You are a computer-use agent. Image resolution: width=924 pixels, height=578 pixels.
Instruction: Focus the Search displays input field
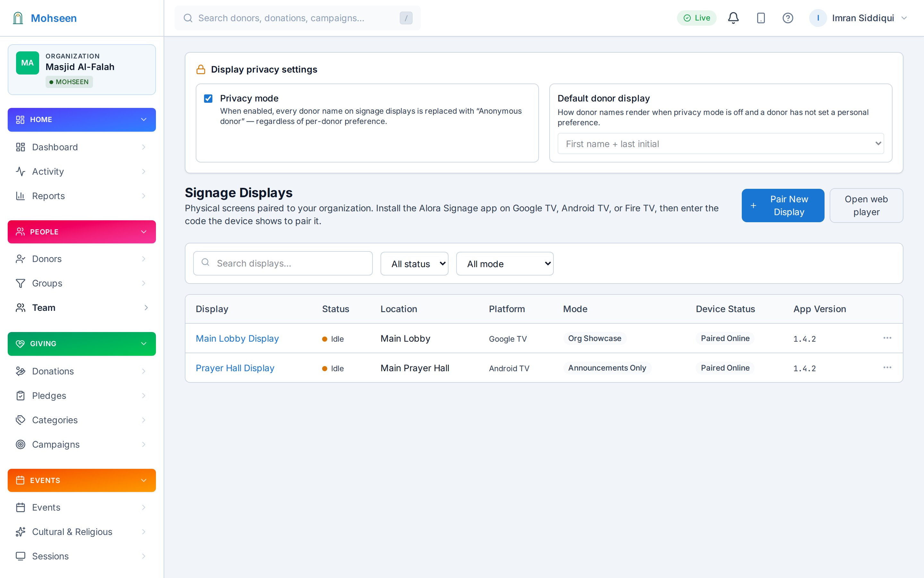click(283, 263)
